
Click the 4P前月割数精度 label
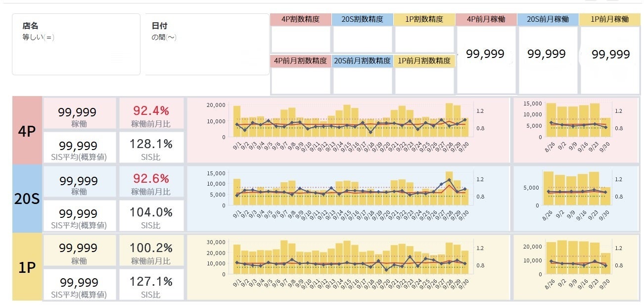tap(300, 61)
